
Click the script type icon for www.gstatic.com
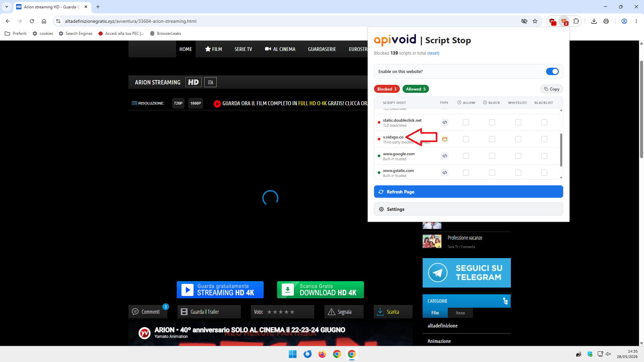coord(445,173)
